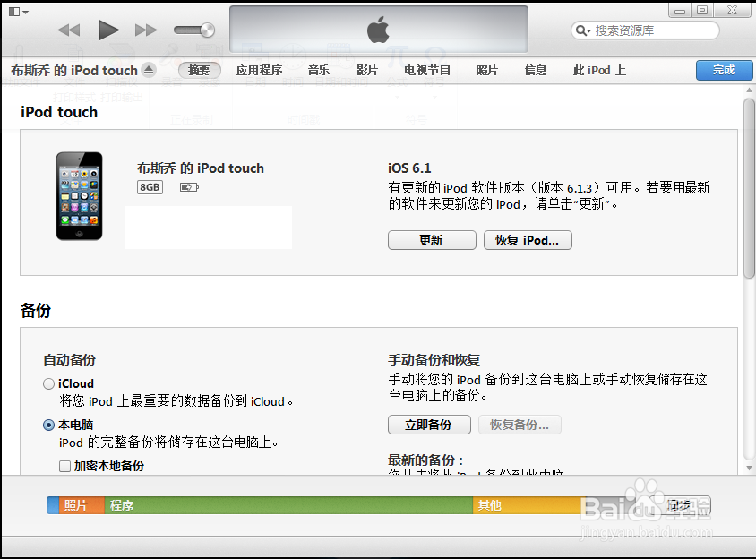
Task: Click the 更新 button
Action: pos(432,240)
